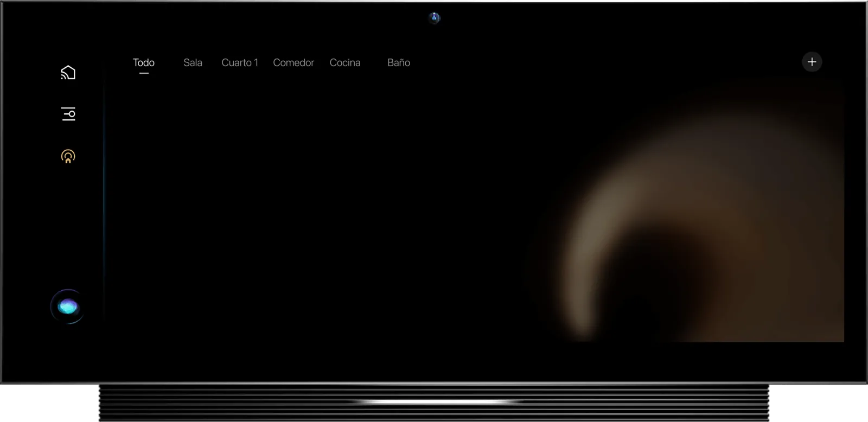Click the plus button to add item

pyautogui.click(x=812, y=62)
